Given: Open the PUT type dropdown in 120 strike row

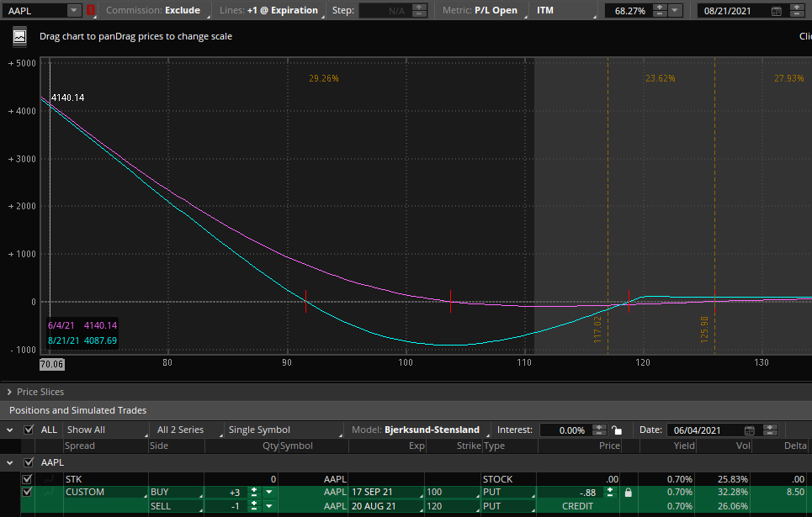Looking at the screenshot, I should point(508,506).
